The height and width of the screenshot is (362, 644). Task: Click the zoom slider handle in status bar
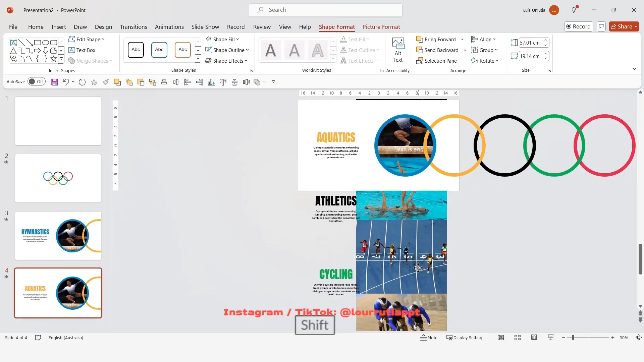point(573,338)
